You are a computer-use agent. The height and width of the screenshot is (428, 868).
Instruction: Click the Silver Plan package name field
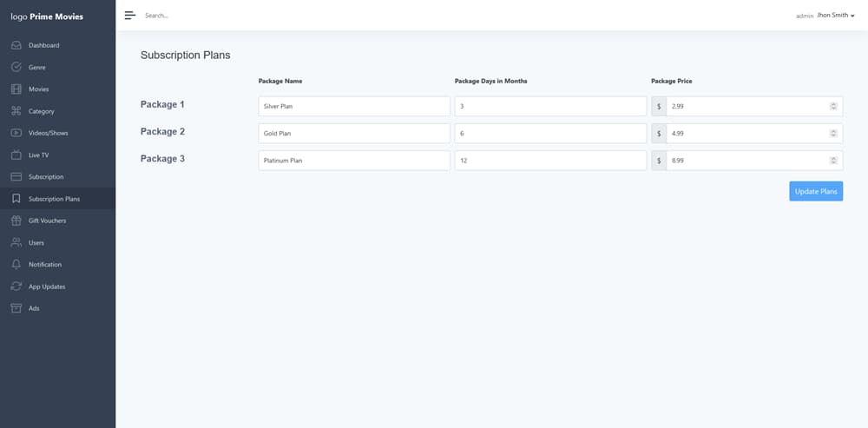[354, 106]
